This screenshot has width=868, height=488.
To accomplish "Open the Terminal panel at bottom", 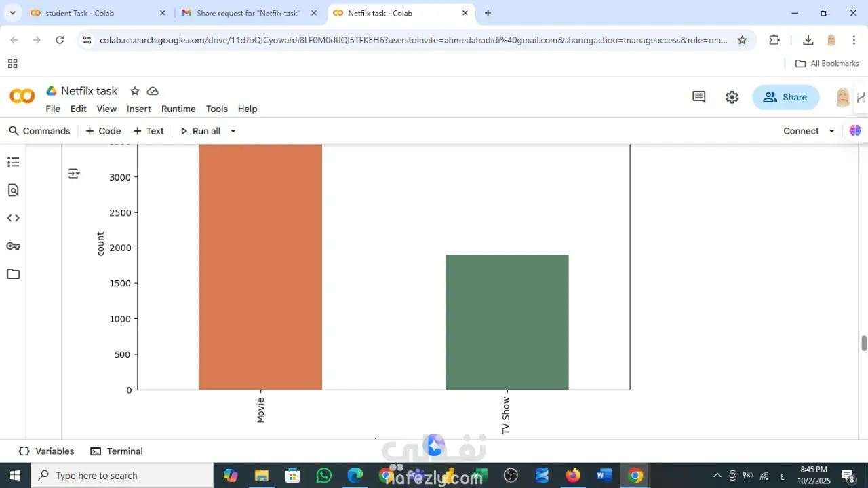I will click(117, 451).
